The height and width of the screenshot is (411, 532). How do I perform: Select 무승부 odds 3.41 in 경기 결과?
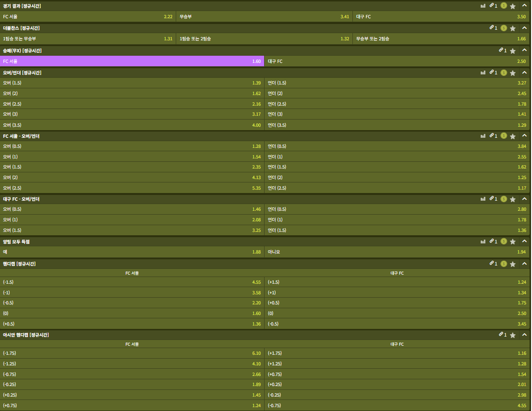[264, 17]
